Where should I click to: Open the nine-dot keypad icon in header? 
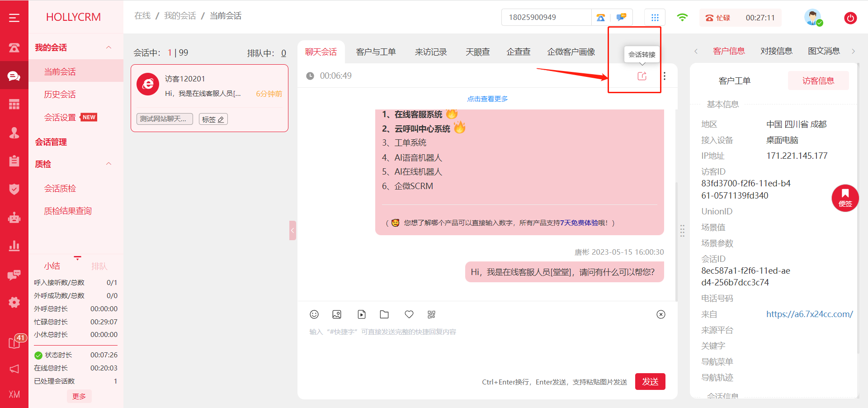click(655, 18)
